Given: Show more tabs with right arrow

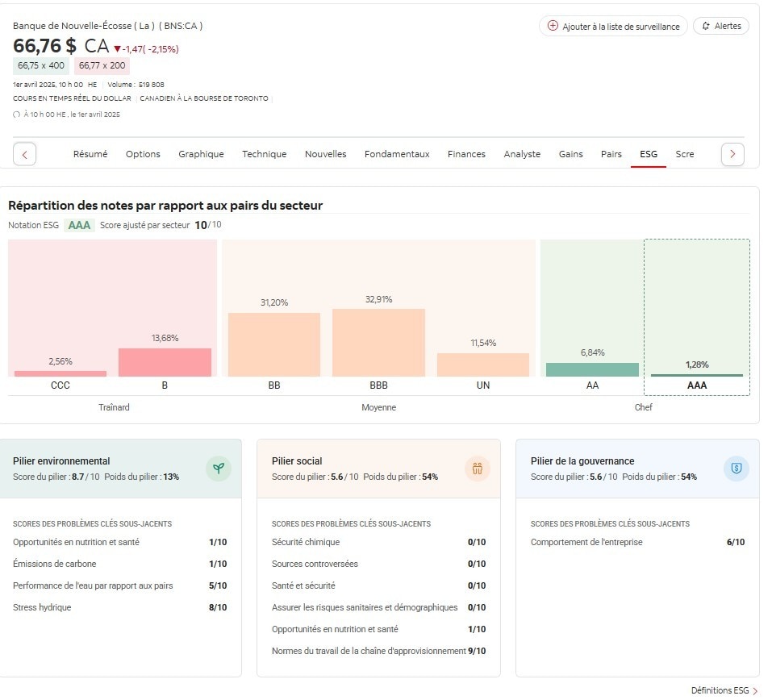Looking at the screenshot, I should [x=732, y=154].
